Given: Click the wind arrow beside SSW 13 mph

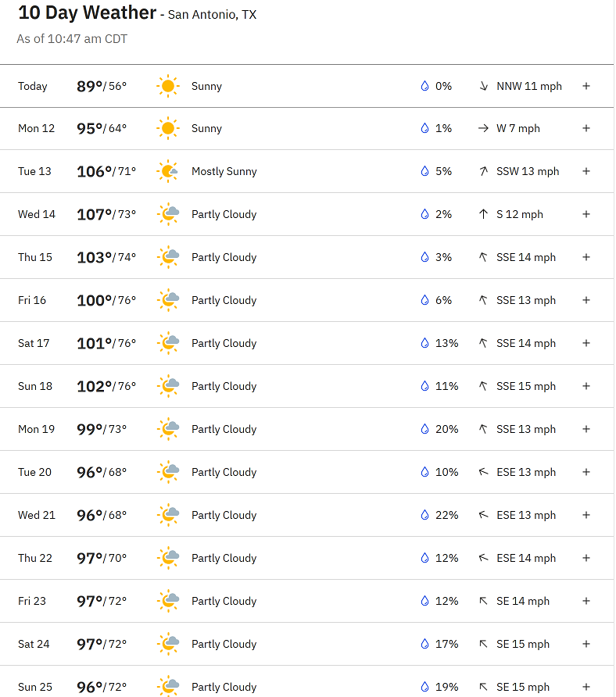Looking at the screenshot, I should 483,172.
